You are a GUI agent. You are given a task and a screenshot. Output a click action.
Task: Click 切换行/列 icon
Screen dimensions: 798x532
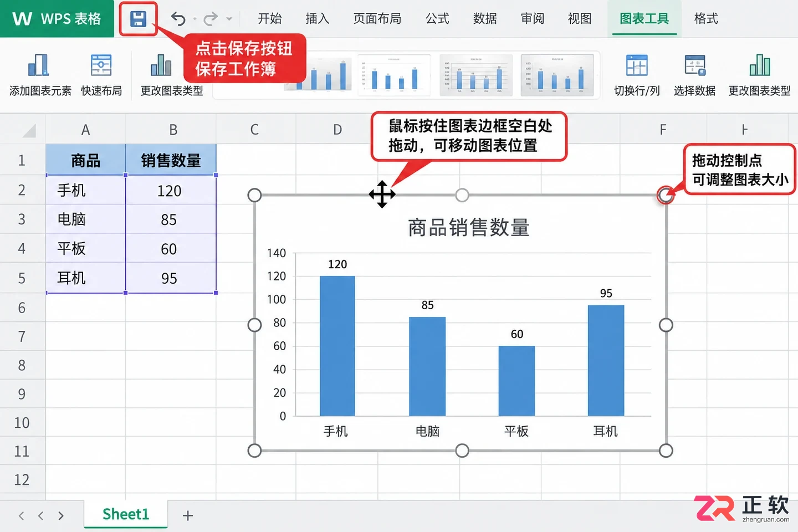pos(637,65)
